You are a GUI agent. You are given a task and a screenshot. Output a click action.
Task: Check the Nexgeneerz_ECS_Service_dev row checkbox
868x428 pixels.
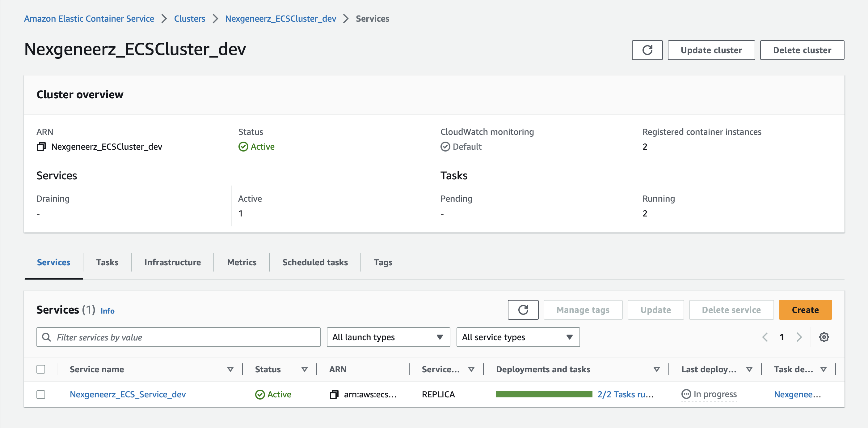coord(41,394)
